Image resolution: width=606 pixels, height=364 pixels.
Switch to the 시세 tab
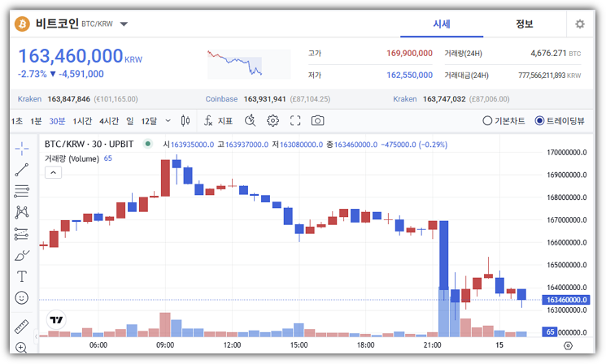(x=442, y=24)
